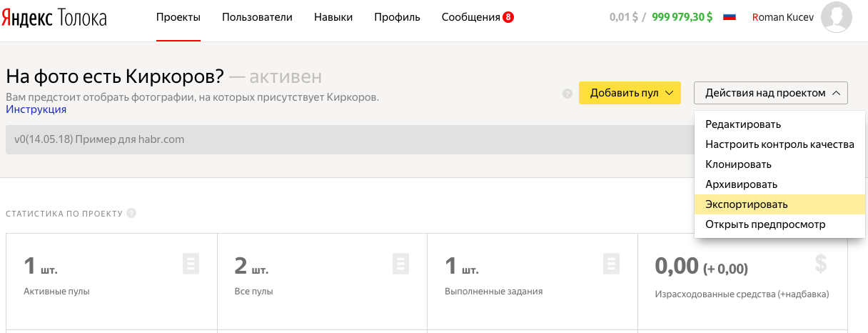Click the Russian flag language icon

pos(730,18)
